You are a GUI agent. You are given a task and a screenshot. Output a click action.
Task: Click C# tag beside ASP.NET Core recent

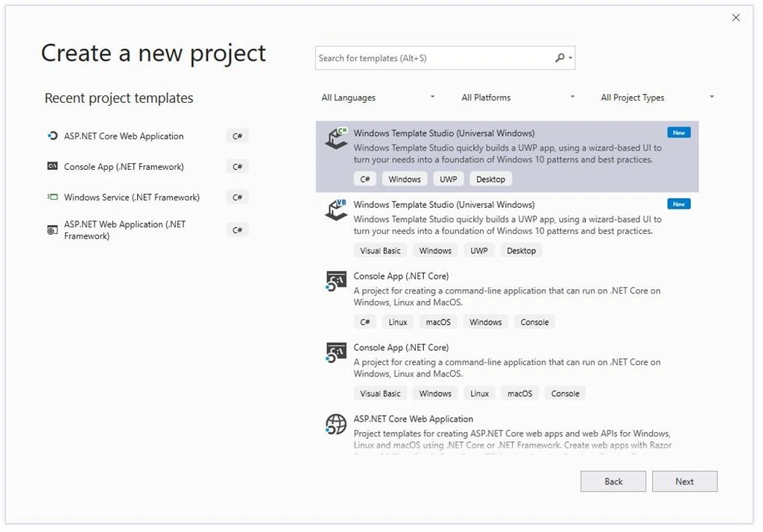pyautogui.click(x=237, y=136)
